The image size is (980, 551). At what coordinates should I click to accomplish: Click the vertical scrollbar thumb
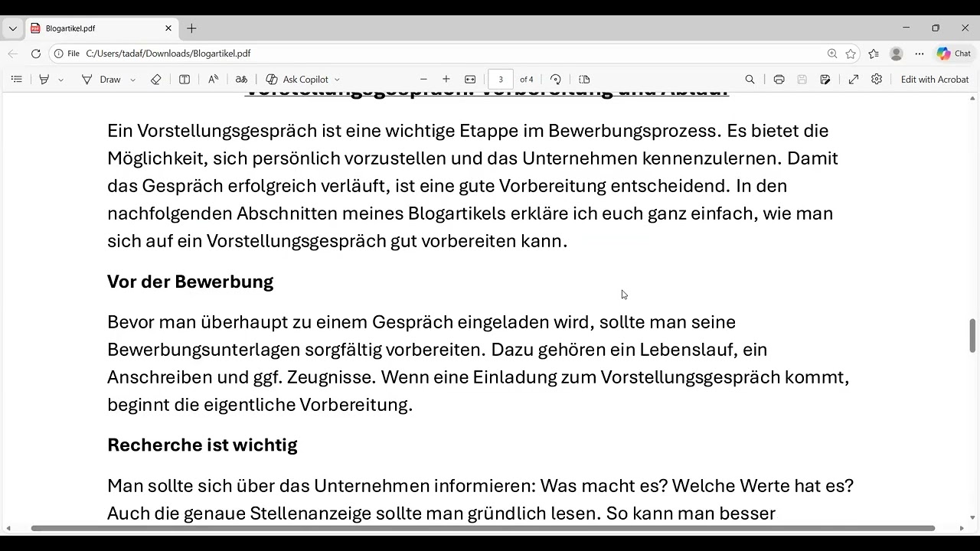click(973, 335)
